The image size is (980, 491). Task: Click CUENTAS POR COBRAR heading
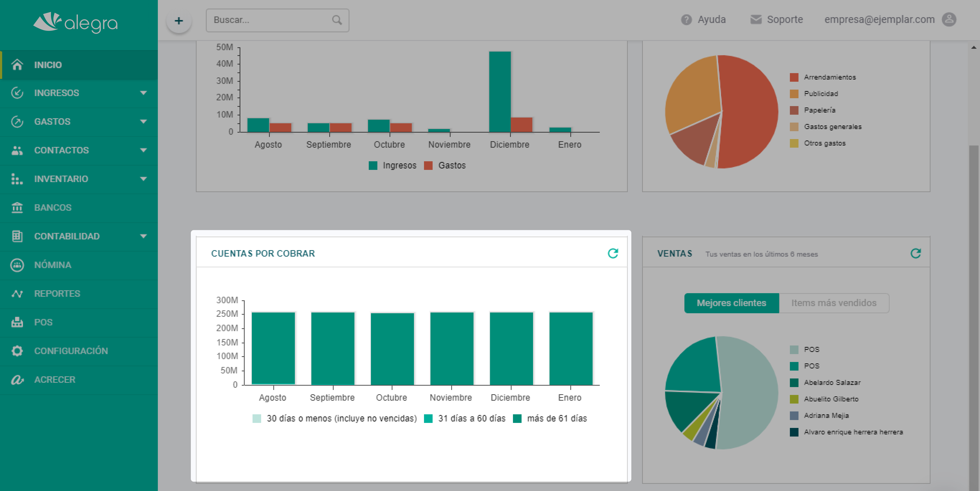(263, 254)
